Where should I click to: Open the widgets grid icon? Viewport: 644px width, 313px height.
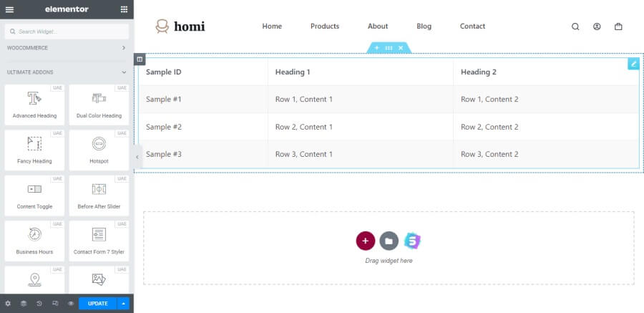[124, 9]
